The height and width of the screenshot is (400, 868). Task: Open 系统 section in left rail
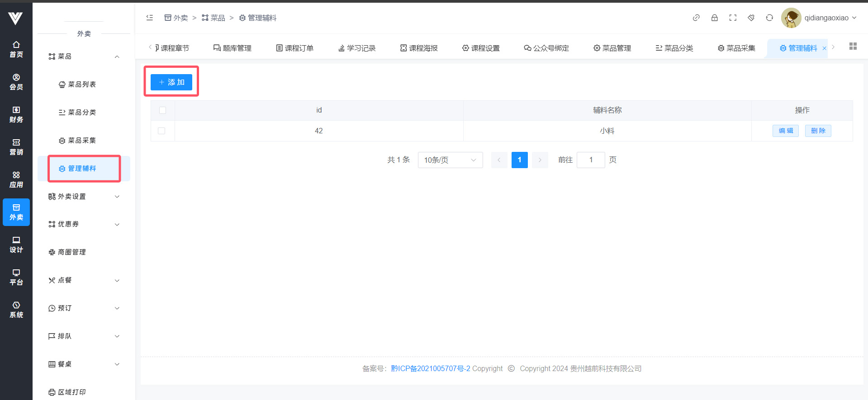point(16,310)
